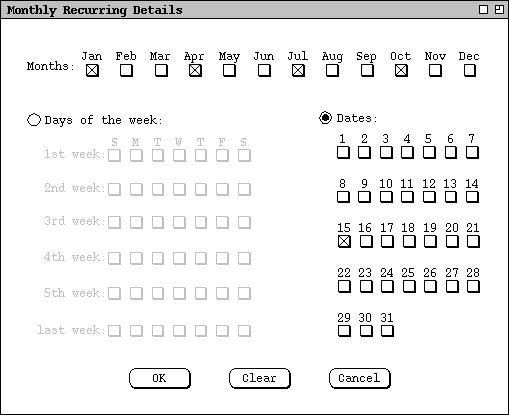
Task: Select date 10 checkbox
Action: [386, 197]
